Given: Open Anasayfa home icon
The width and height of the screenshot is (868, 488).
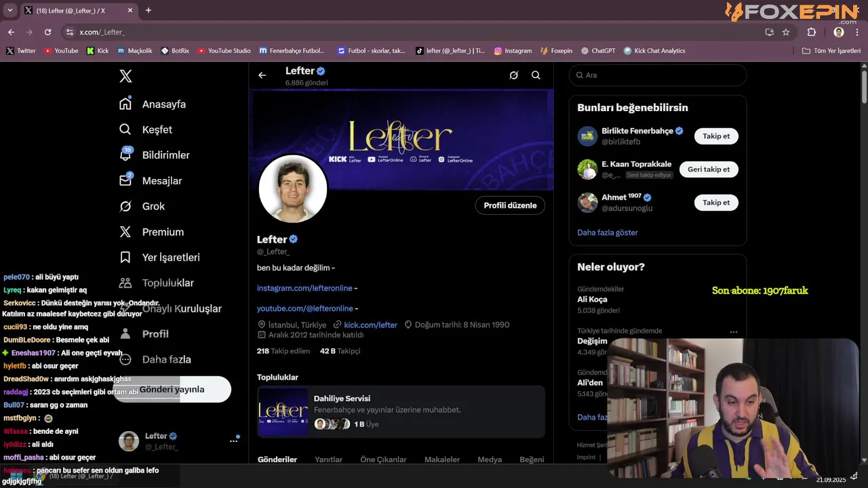Looking at the screenshot, I should [125, 104].
